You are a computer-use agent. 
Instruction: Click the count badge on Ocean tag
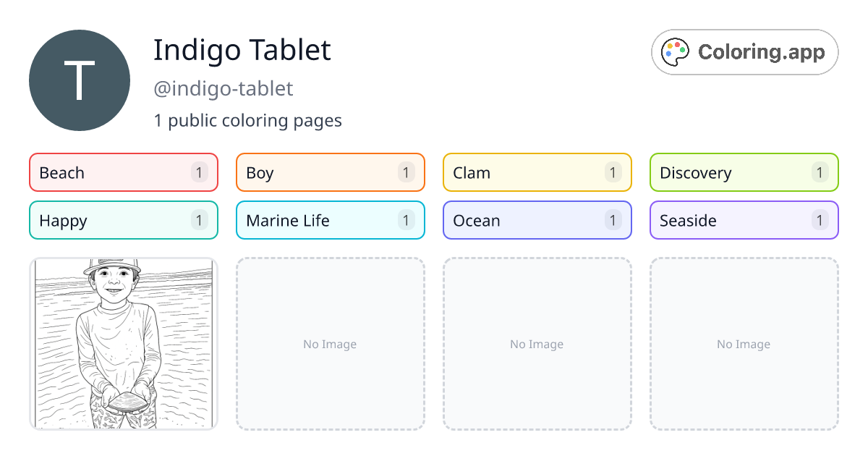[x=613, y=220]
